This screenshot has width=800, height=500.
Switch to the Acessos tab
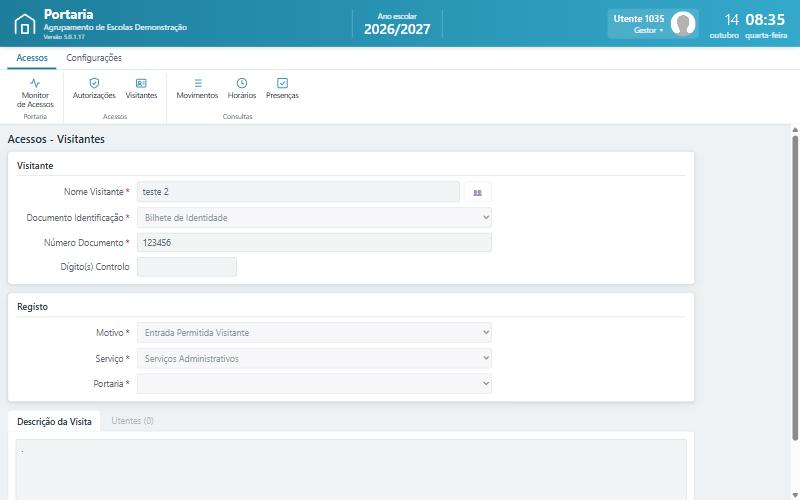(x=32, y=58)
